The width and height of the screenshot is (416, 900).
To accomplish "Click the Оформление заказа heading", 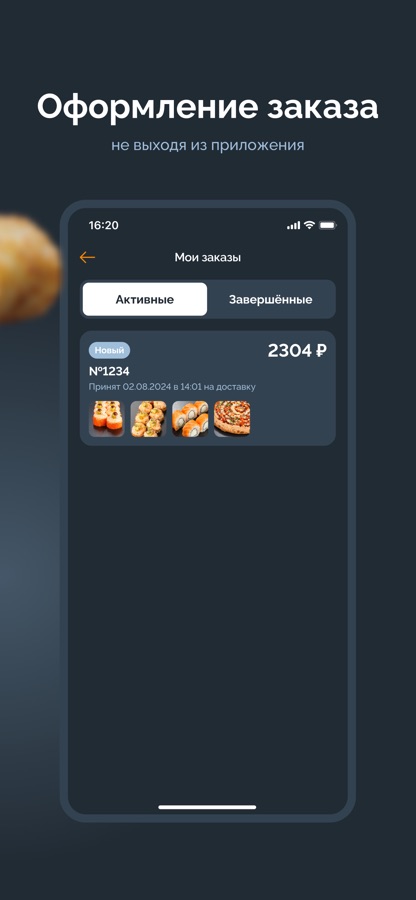I will [x=208, y=107].
